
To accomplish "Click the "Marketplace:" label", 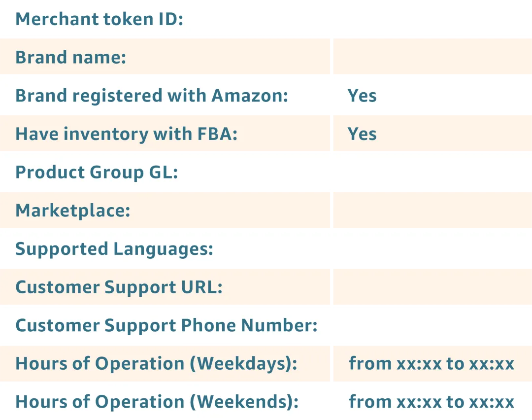I will point(73,210).
